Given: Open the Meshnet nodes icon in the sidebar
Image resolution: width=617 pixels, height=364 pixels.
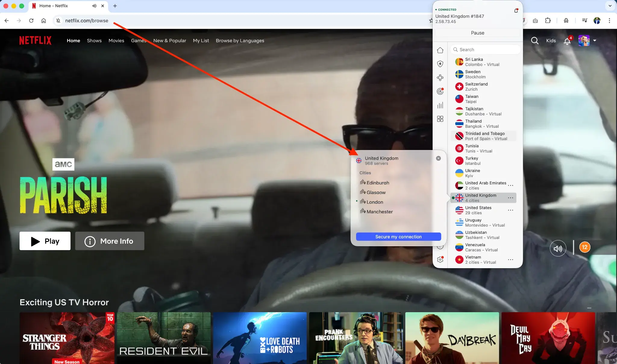Looking at the screenshot, I should [x=440, y=78].
